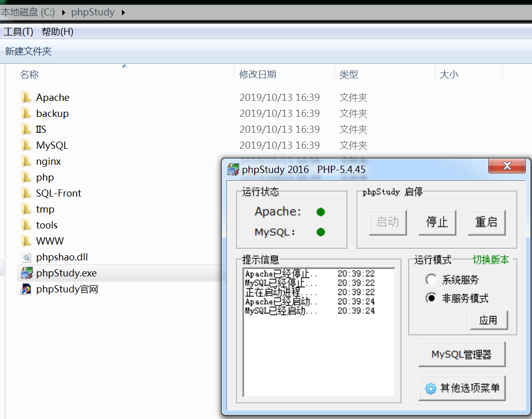Screen dimensions: 532x419
Task: Sort by the 修改日期 column header
Action: pyautogui.click(x=258, y=74)
